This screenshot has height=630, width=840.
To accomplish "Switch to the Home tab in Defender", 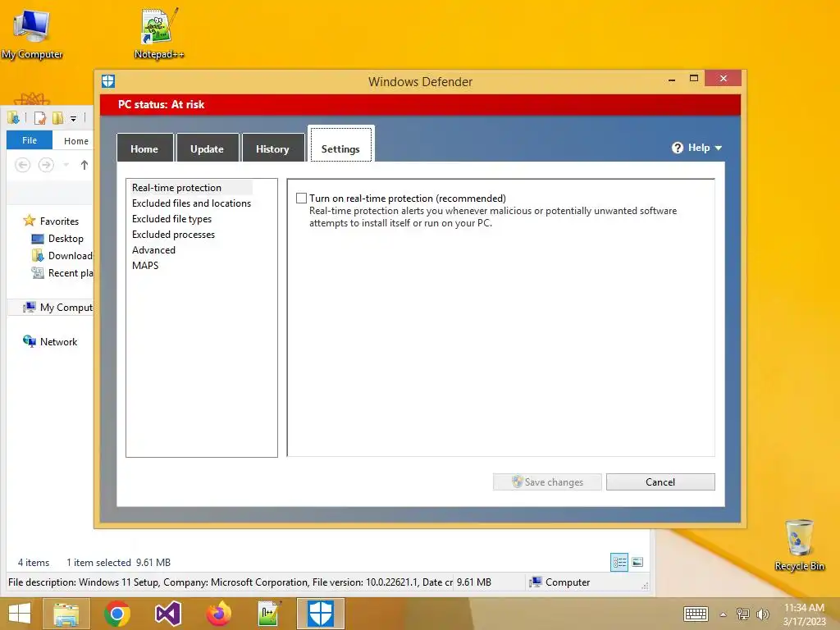I will click(144, 148).
